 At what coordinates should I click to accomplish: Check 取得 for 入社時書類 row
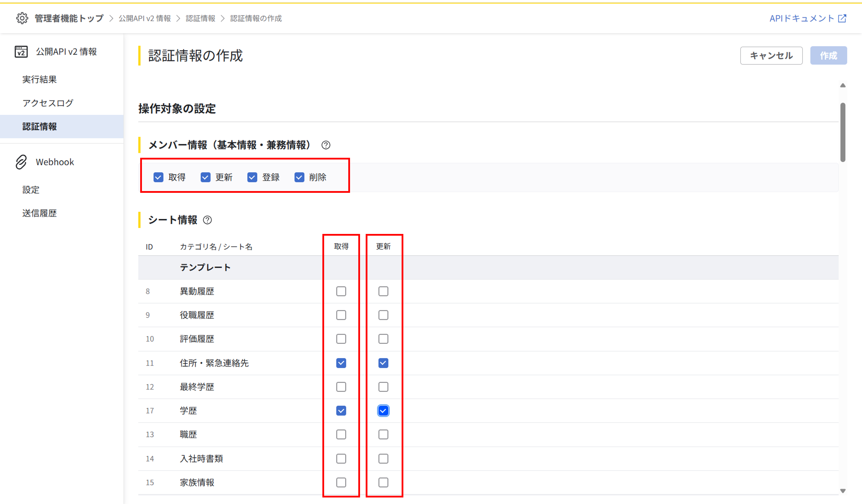[341, 459]
